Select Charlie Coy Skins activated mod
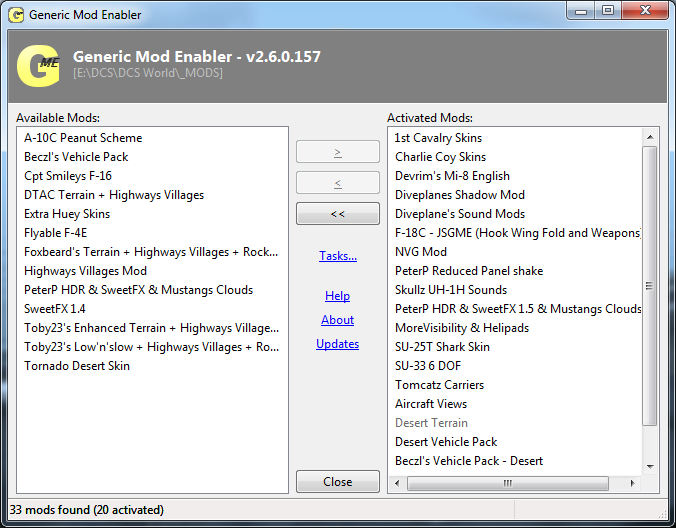 point(440,157)
